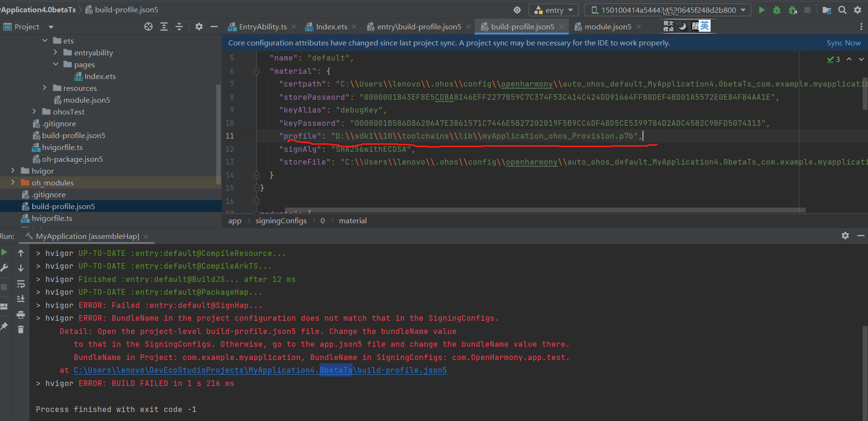The height and width of the screenshot is (421, 868).
Task: Toggle scroll to end in Run output
Action: 21,299
